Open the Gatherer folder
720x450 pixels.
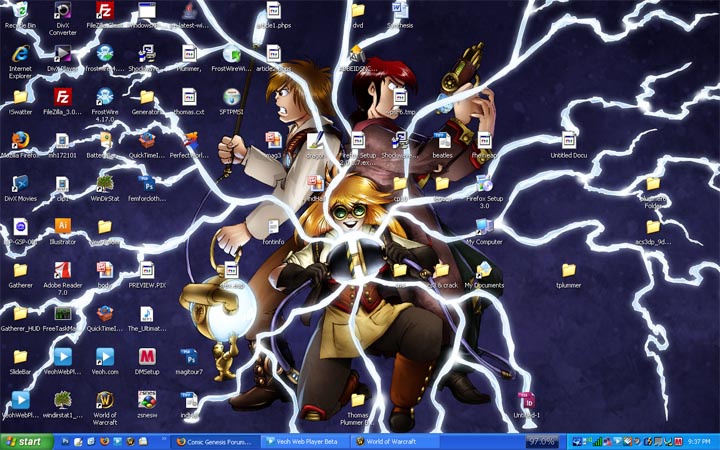(20, 270)
